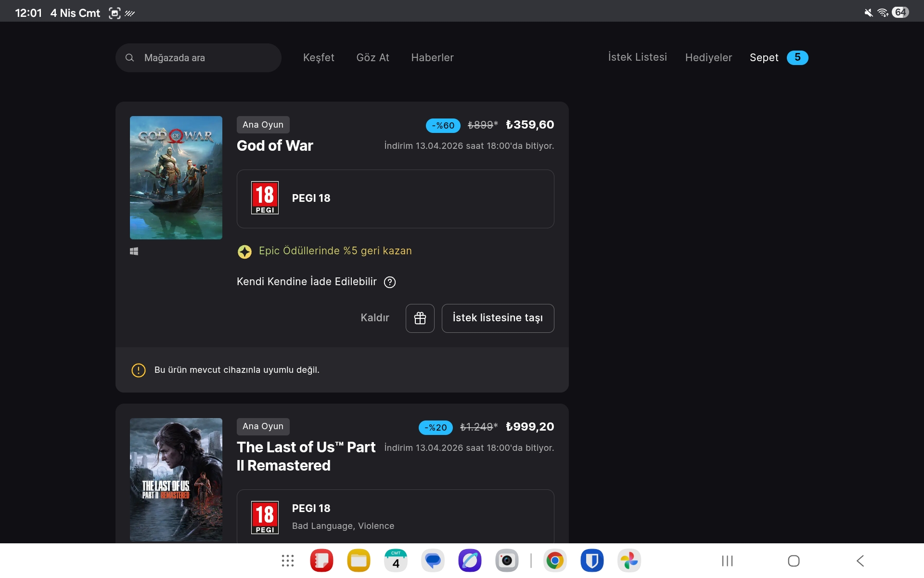Image resolution: width=924 pixels, height=578 pixels.
Task: Select the Epic Ödüllerinde %5 geri kazan text
Action: 335,251
